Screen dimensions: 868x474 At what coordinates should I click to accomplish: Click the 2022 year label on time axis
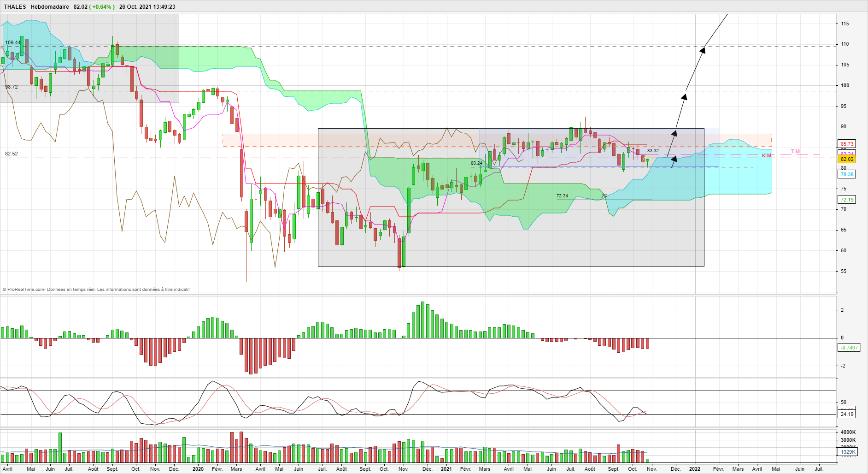point(694,469)
